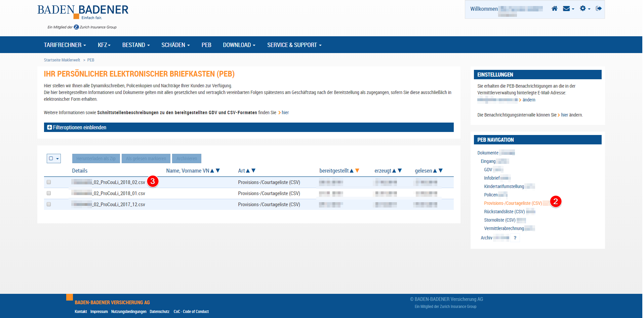Open Impressum footer link
The width and height of the screenshot is (644, 318).
(99, 312)
